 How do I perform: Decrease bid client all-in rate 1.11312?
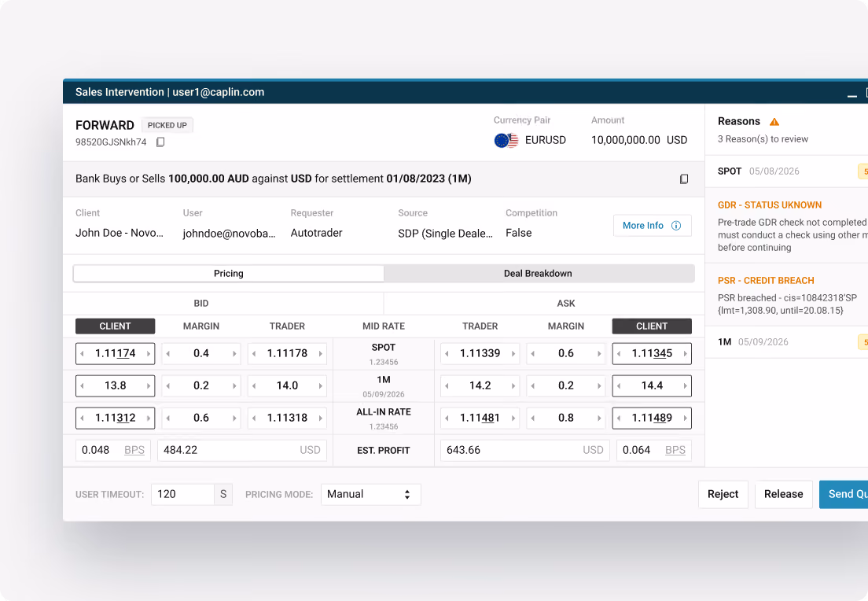click(83, 418)
